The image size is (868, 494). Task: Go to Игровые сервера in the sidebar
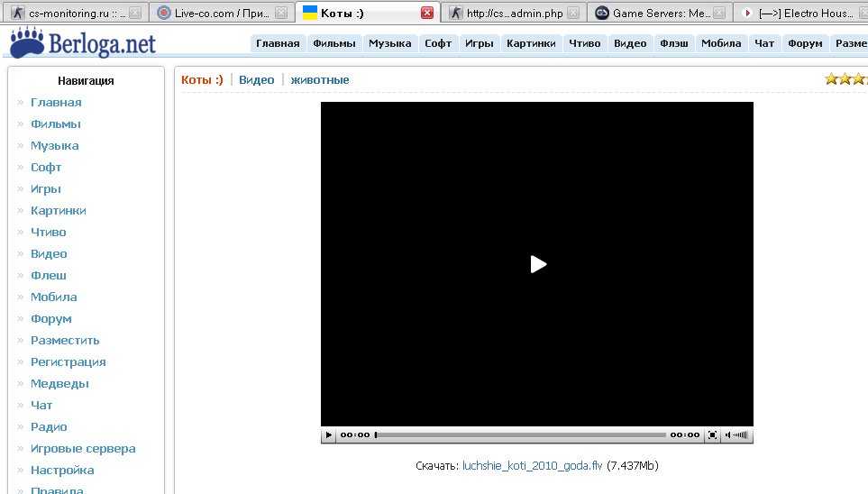coord(83,449)
